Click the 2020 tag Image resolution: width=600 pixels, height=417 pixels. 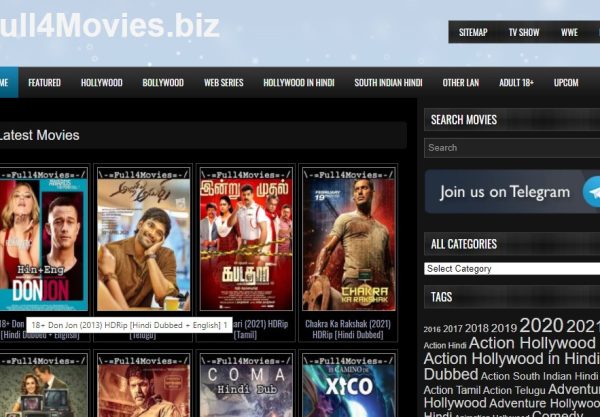[x=541, y=326]
